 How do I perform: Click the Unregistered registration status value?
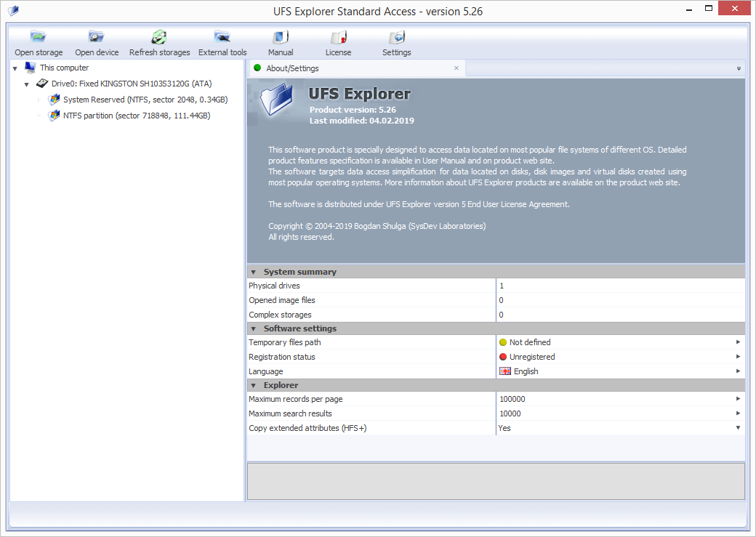tap(531, 357)
